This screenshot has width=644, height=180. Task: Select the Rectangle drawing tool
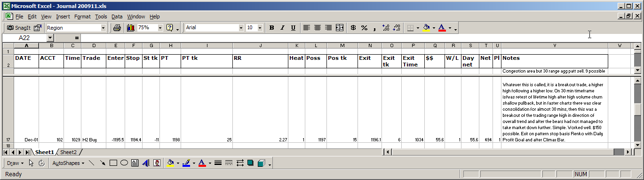tap(113, 163)
